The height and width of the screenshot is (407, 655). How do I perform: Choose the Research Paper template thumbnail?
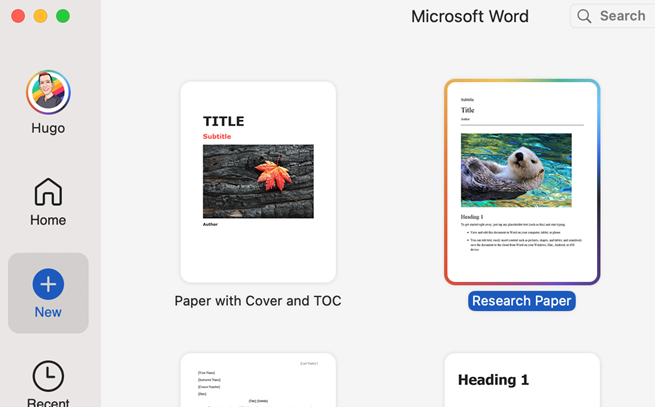click(x=522, y=182)
